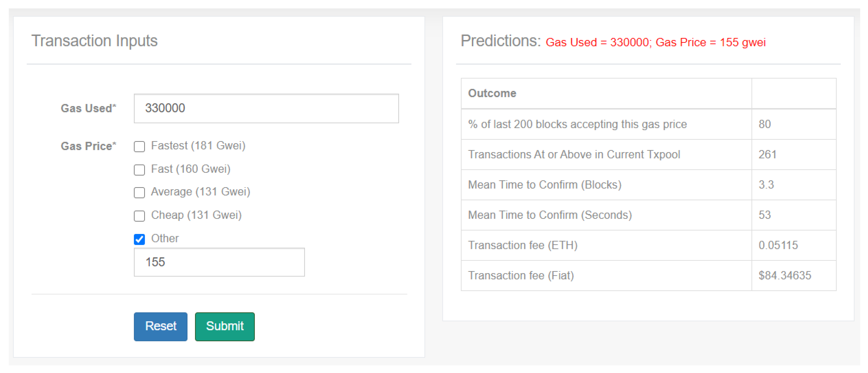
Task: Uncheck the Other gas price checkbox
Action: 139,239
